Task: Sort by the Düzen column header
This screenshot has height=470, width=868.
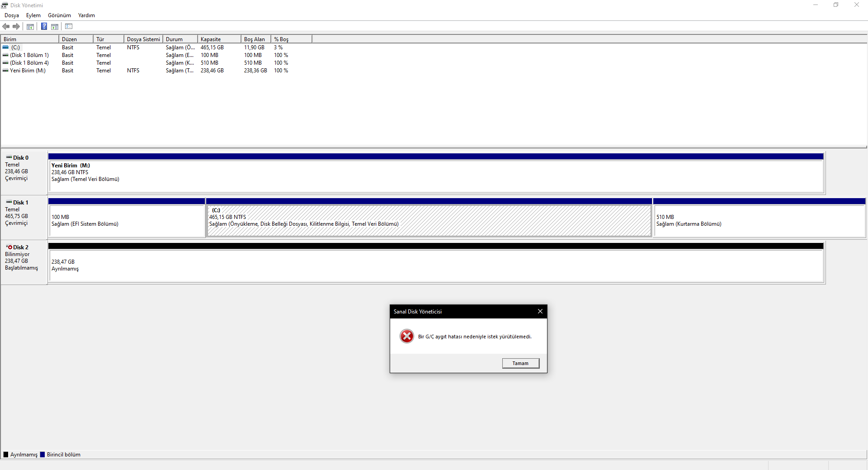Action: click(x=76, y=39)
